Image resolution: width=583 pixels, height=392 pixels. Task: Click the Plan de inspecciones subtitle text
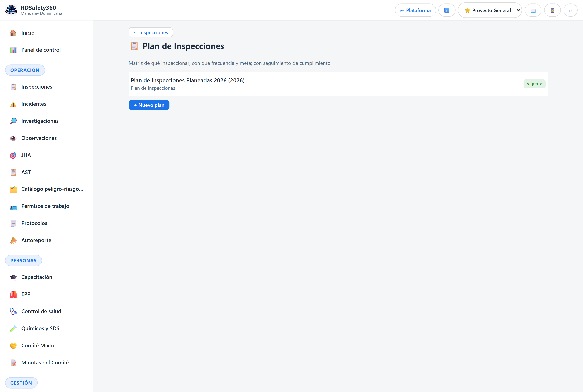(153, 88)
